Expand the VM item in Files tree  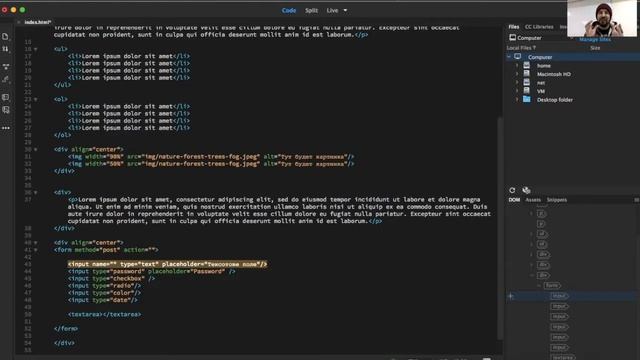517,91
